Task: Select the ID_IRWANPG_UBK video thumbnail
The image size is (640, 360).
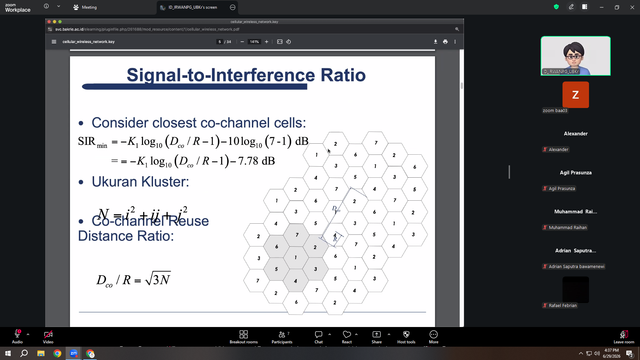Action: click(576, 56)
